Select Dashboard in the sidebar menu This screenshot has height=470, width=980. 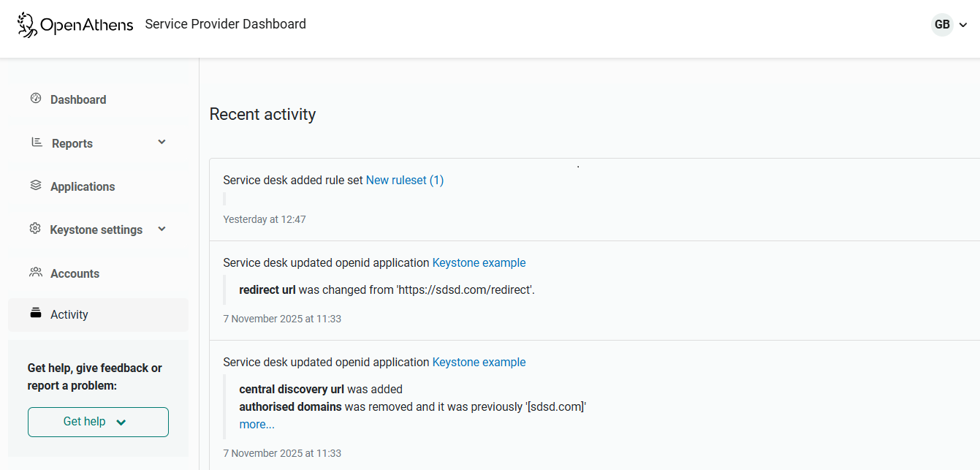click(78, 99)
